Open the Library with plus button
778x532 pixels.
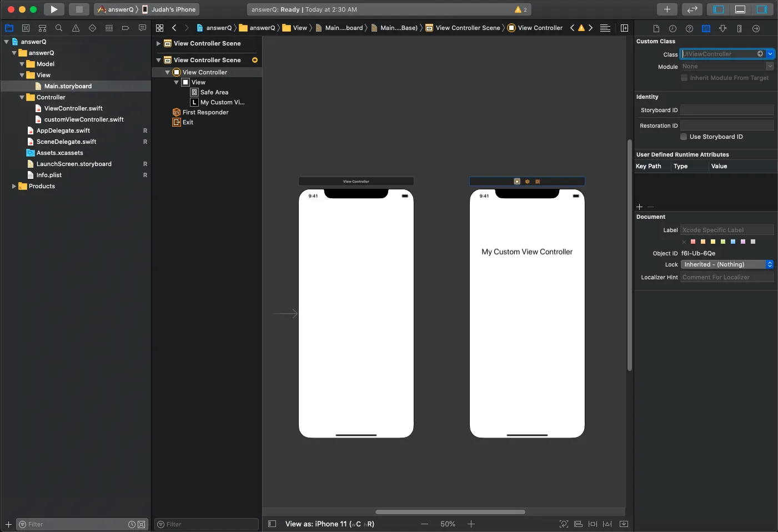667,9
